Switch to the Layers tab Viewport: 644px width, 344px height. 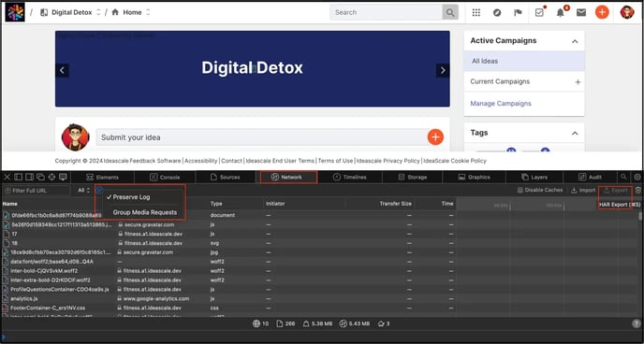coord(534,177)
